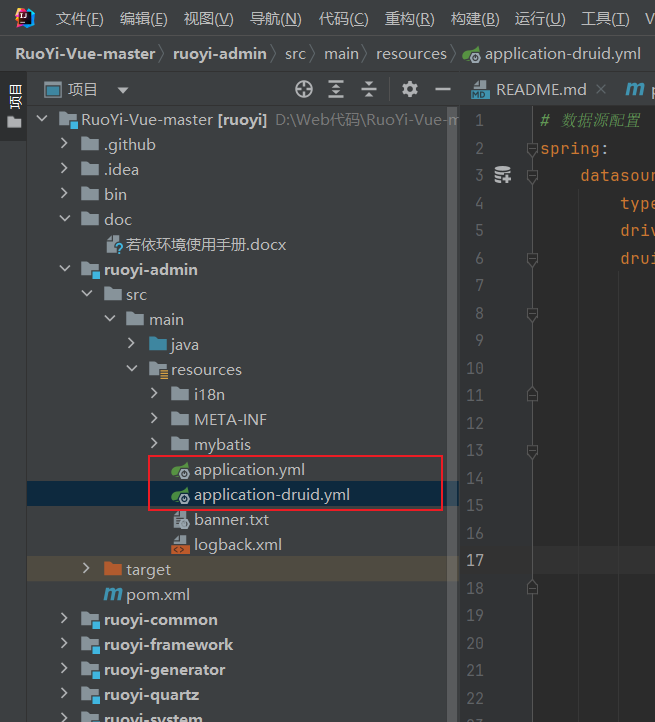Expand the .github folder
This screenshot has width=655, height=722.
tap(64, 144)
